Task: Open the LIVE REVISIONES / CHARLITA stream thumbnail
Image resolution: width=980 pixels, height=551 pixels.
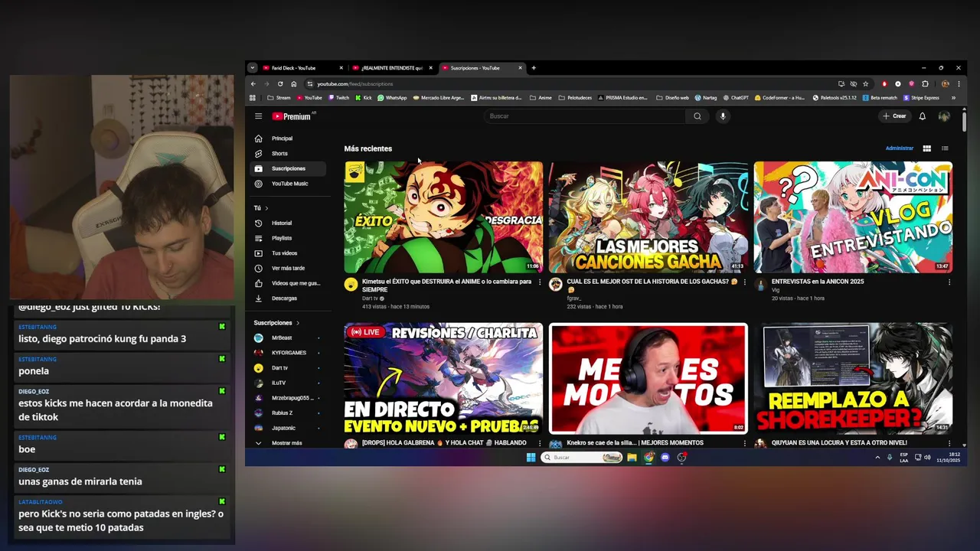Action: coord(443,379)
